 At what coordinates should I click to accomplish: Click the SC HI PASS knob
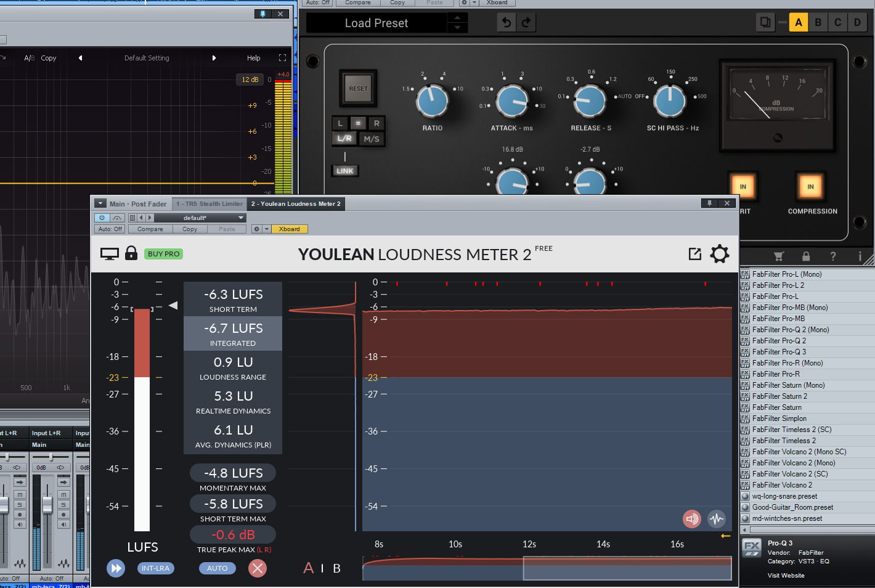click(x=670, y=101)
